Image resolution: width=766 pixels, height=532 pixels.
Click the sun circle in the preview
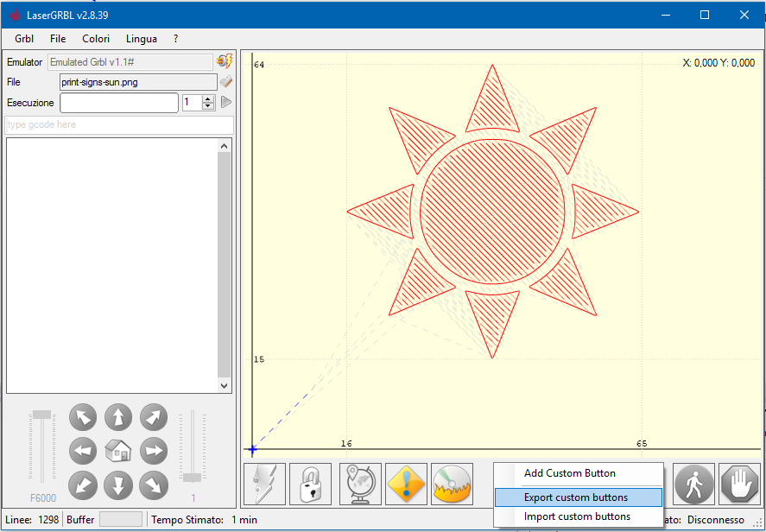pyautogui.click(x=492, y=212)
